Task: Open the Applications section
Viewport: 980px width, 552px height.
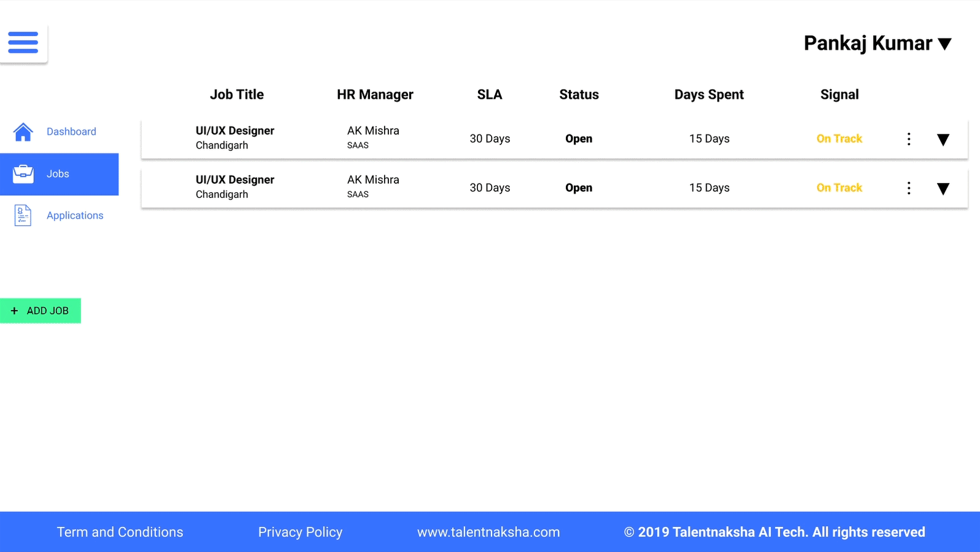Action: [60, 216]
